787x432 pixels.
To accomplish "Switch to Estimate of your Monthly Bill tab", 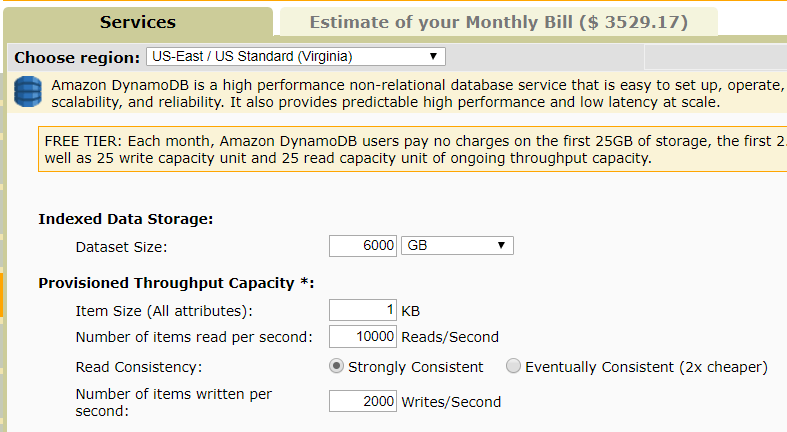I will click(498, 22).
